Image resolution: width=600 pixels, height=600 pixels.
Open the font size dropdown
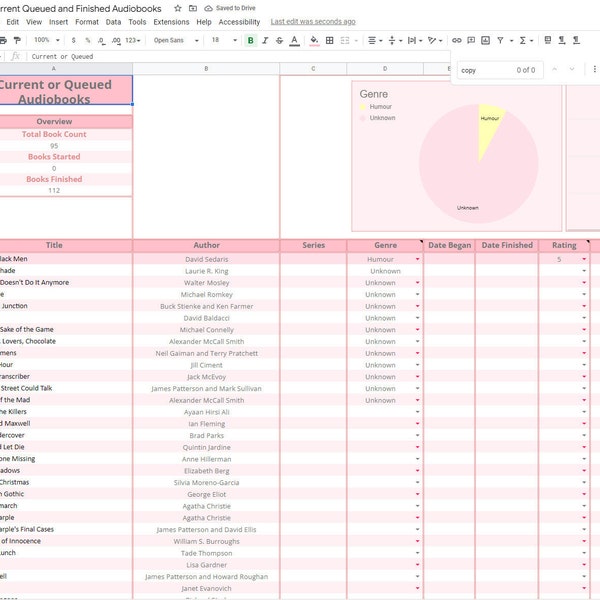(225, 40)
